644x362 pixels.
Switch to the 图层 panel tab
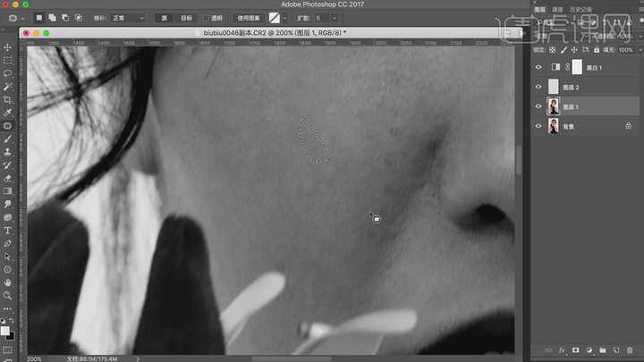click(x=539, y=10)
